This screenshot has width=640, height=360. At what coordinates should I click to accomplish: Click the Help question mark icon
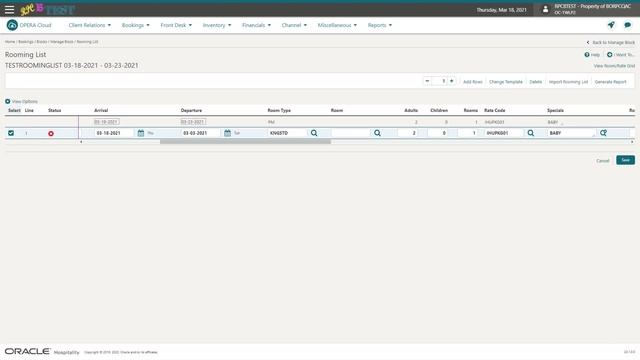pos(587,55)
